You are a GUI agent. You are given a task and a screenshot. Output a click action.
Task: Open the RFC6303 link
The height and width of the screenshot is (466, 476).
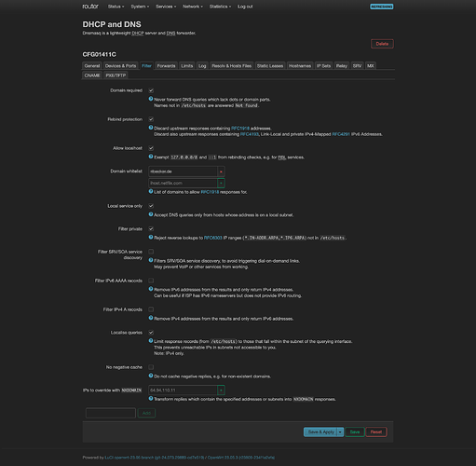click(x=213, y=238)
